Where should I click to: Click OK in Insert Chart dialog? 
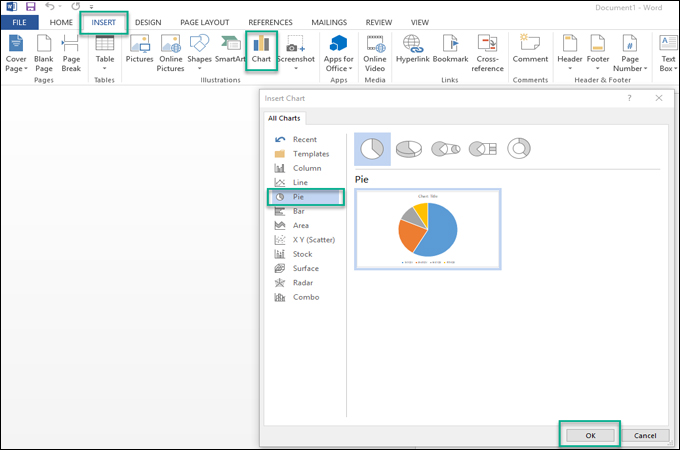[590, 435]
